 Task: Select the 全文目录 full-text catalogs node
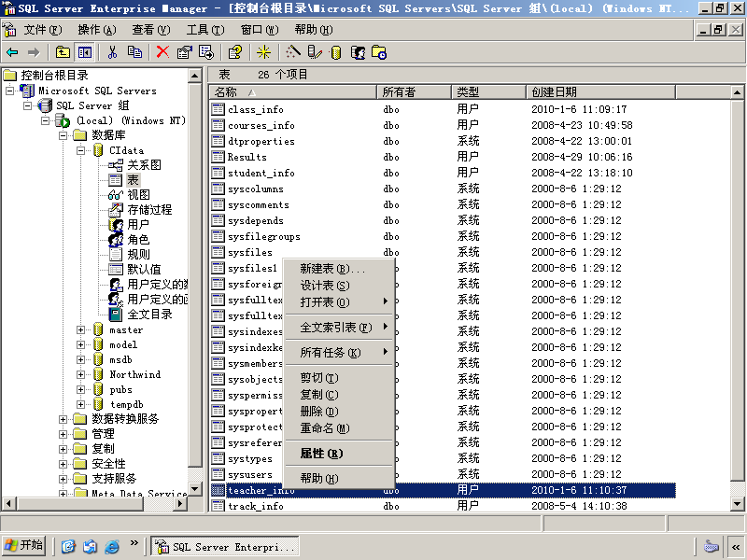(149, 315)
